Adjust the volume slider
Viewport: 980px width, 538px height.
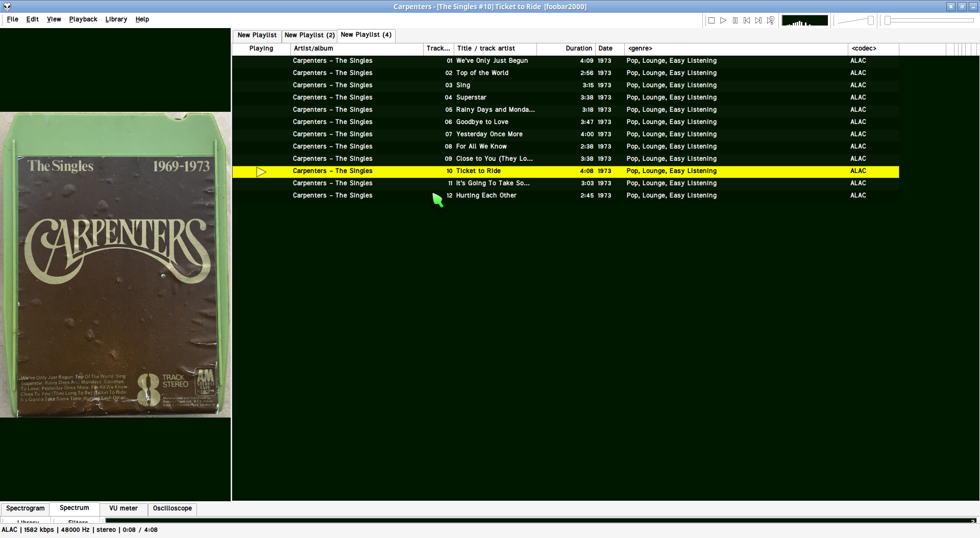pyautogui.click(x=856, y=20)
